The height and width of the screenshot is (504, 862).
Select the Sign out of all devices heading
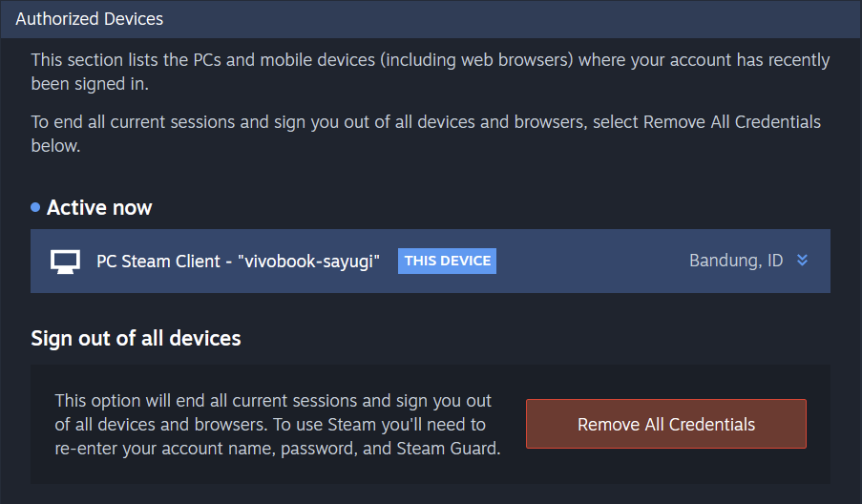click(x=136, y=339)
